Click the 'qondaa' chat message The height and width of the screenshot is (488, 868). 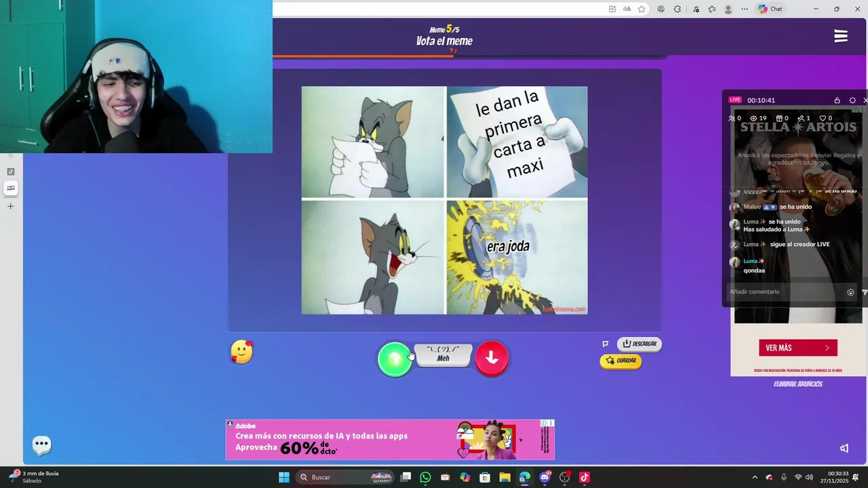point(754,270)
